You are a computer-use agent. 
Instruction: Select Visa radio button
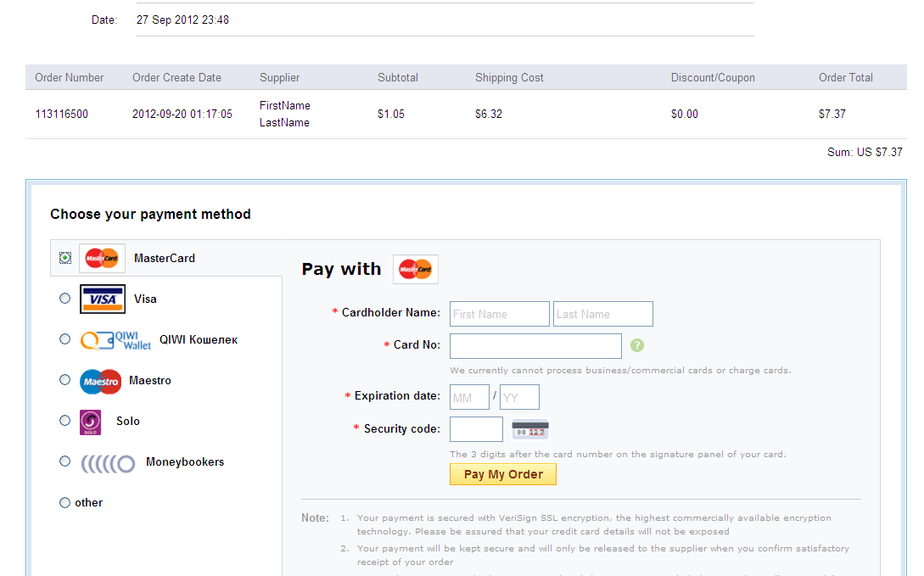pyautogui.click(x=64, y=299)
